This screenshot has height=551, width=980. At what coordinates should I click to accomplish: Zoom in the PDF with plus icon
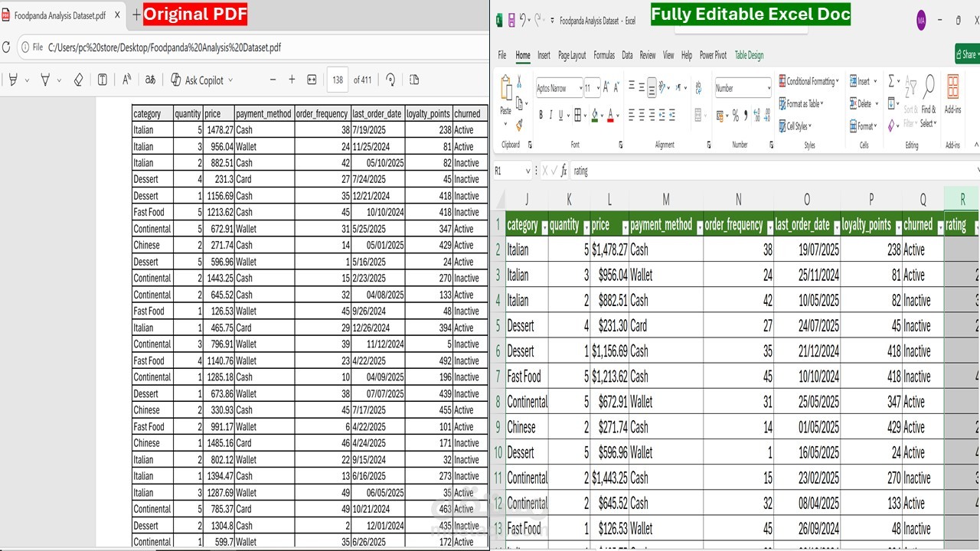point(292,80)
